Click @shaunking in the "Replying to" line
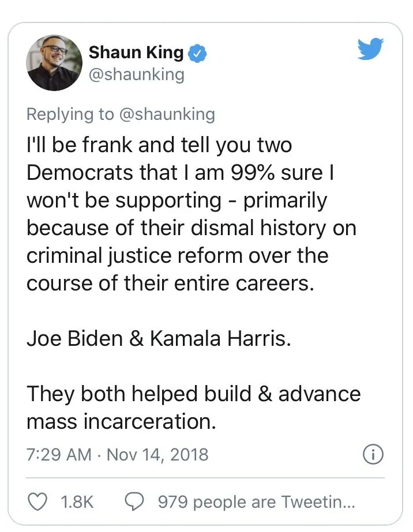Image resolution: width=413 pixels, height=532 pixels. (x=167, y=114)
